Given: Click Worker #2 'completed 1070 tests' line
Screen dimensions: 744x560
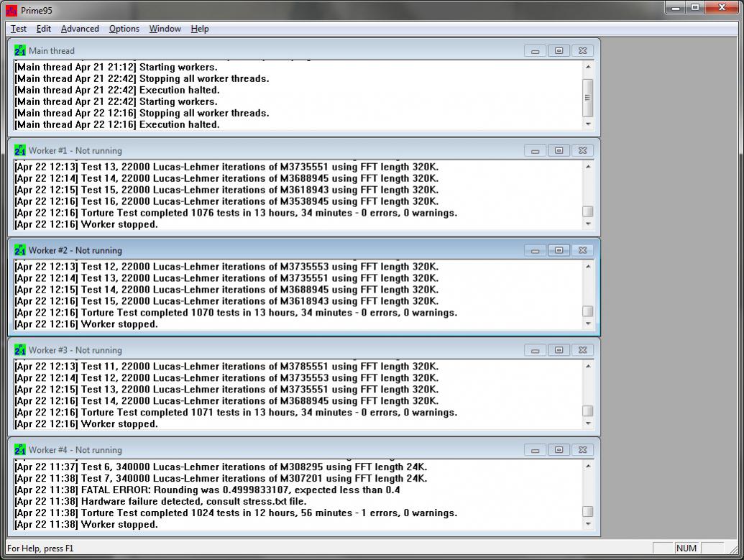Looking at the screenshot, I should pos(236,313).
